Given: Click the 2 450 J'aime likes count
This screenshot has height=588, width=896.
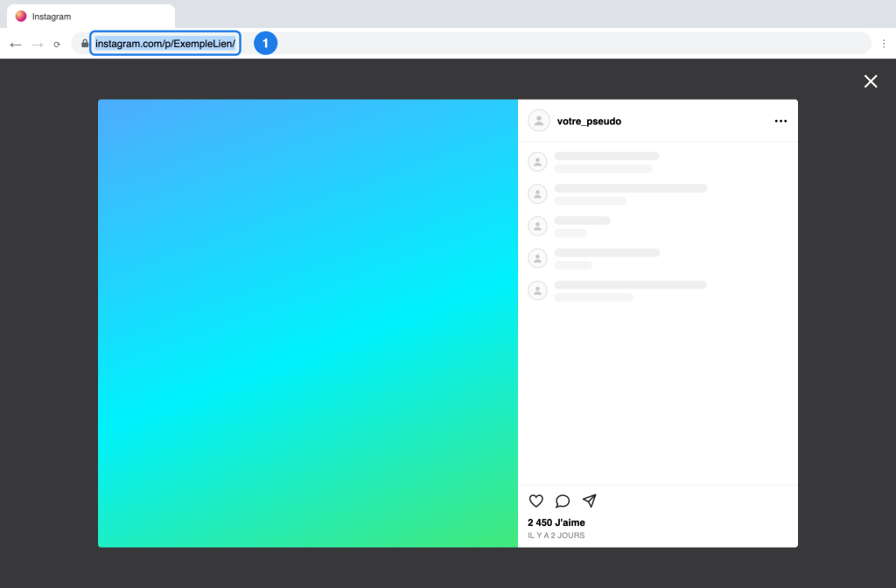Looking at the screenshot, I should 556,522.
